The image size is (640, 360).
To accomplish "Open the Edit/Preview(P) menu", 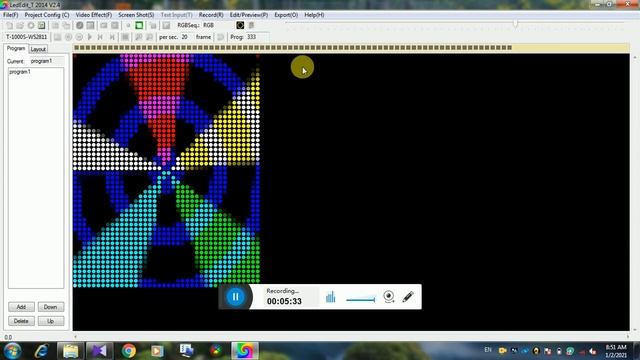I will click(249, 15).
